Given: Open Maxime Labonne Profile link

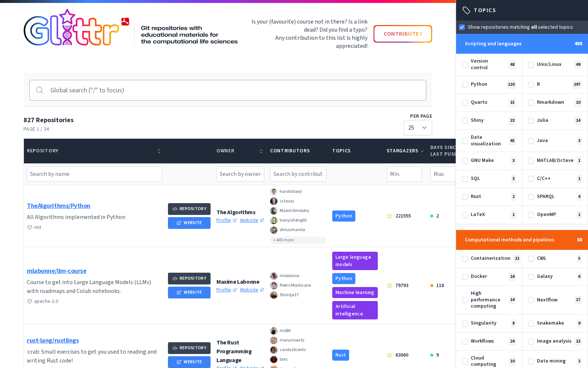Looking at the screenshot, I should click(224, 290).
